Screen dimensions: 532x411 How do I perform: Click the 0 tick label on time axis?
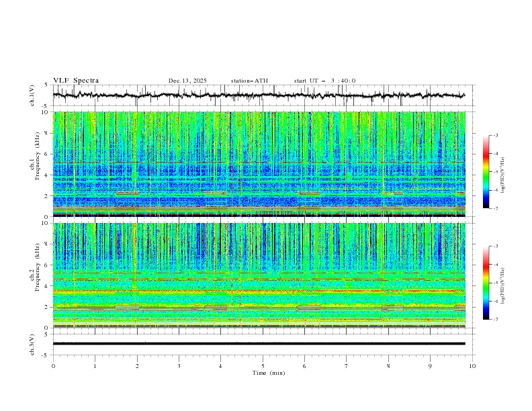53,366
